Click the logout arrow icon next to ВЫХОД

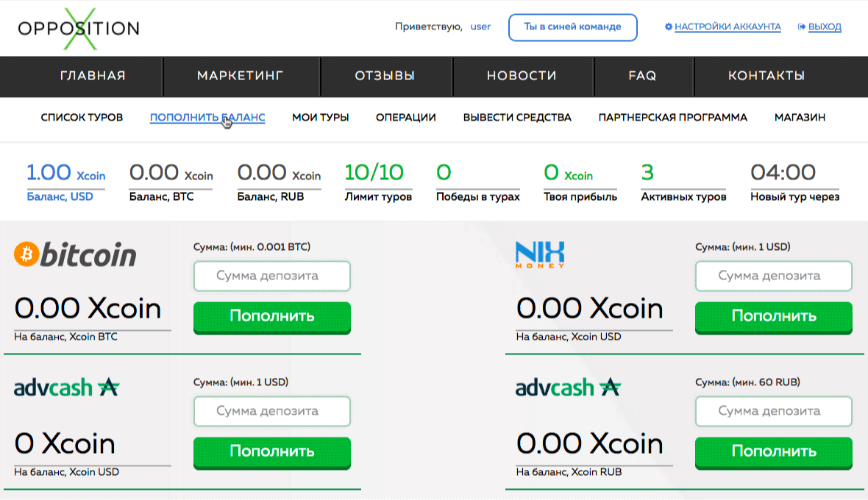click(x=802, y=27)
